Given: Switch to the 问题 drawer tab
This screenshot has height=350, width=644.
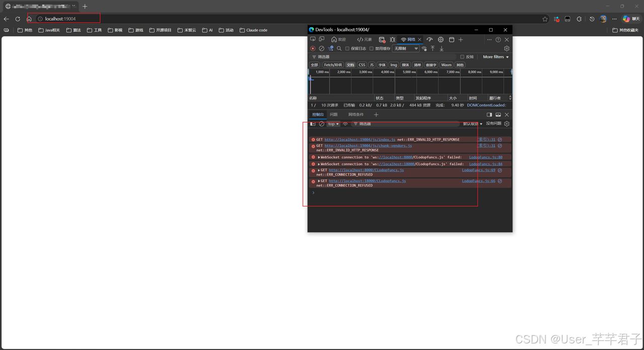Looking at the screenshot, I should point(334,114).
